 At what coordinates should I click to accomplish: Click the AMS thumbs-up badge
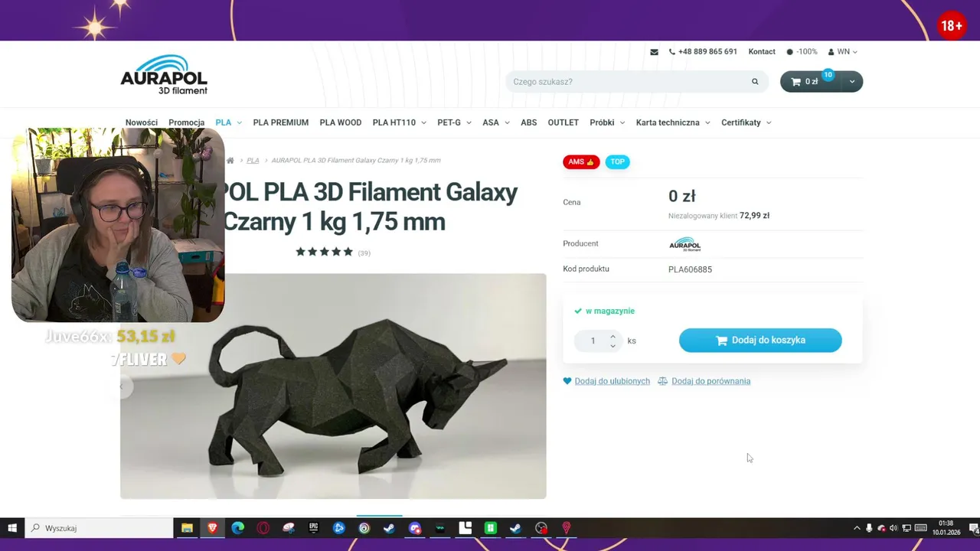coord(581,161)
